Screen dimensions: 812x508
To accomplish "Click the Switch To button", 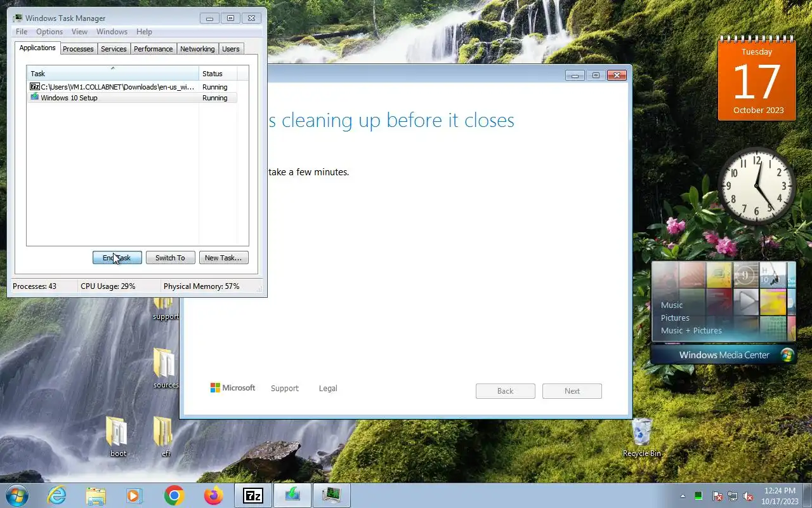I will coord(170,258).
